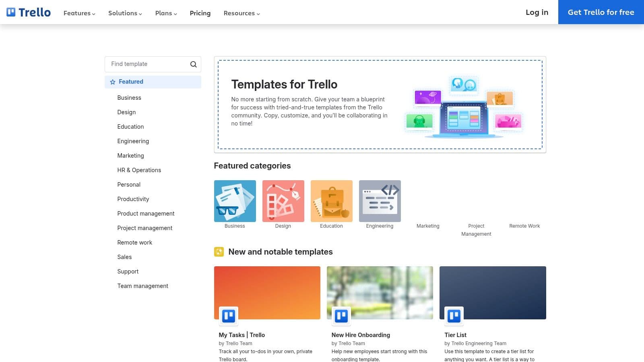Open Support sidebar category
The width and height of the screenshot is (644, 362).
128,271
